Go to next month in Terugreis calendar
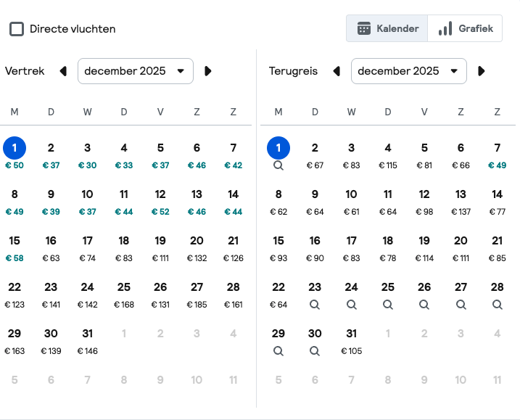This screenshot has height=420, width=520. [482, 71]
